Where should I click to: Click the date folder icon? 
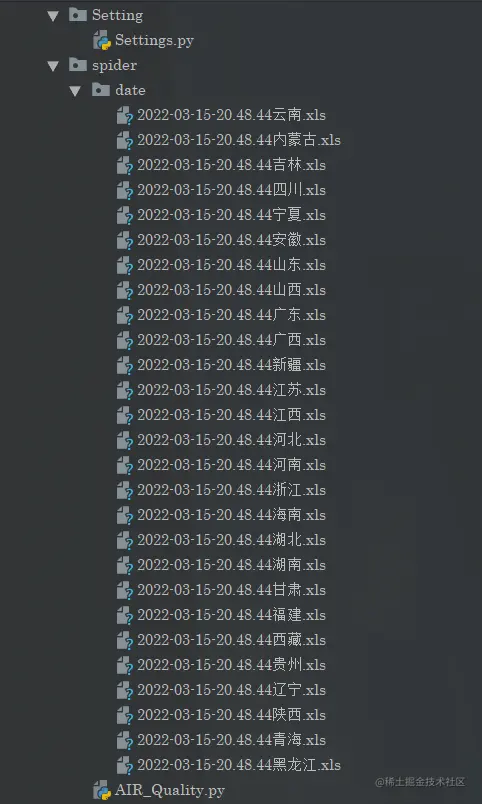coord(101,90)
